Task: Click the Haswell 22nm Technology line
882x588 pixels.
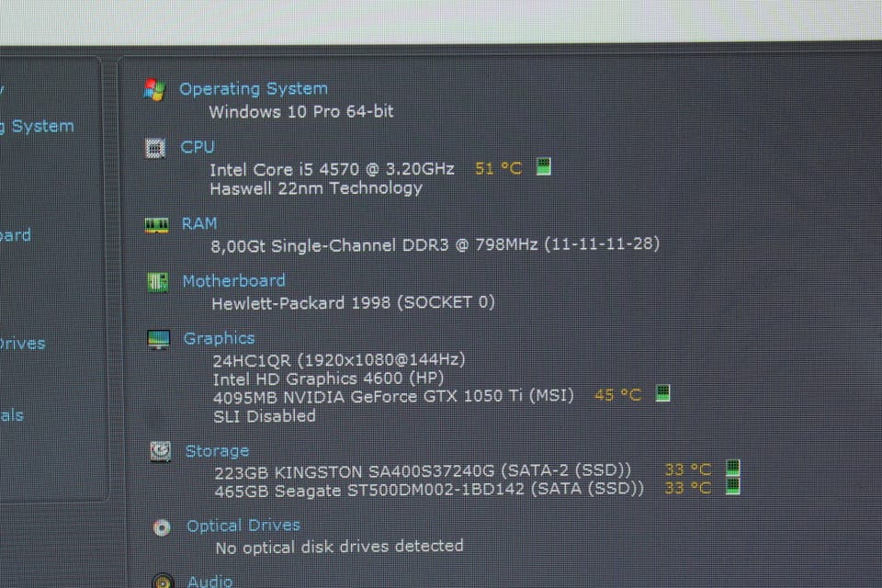Action: 316,188
